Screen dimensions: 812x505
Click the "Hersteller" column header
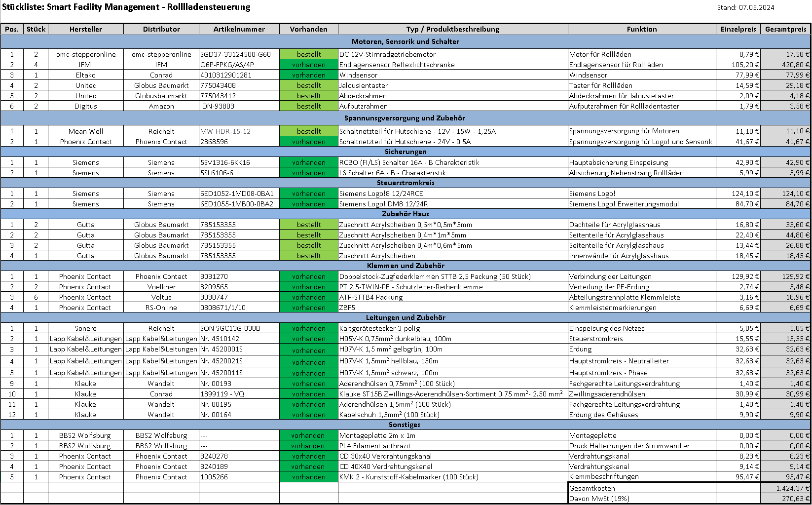point(86,29)
